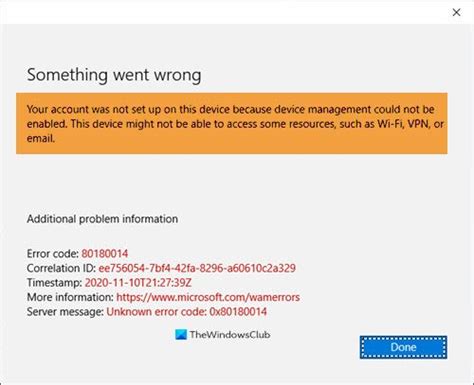Click the Server message: label
This screenshot has height=385, width=474.
coord(65,312)
